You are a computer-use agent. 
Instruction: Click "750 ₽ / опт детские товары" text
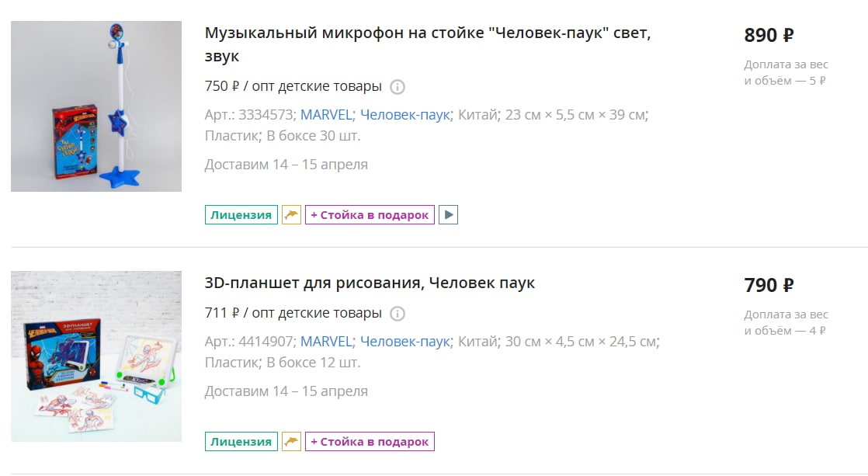point(293,86)
